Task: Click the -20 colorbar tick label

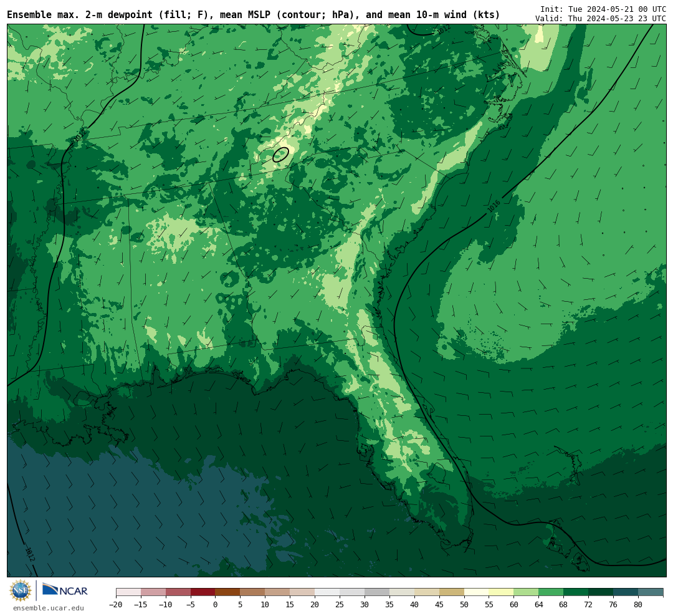Action: coord(116,604)
